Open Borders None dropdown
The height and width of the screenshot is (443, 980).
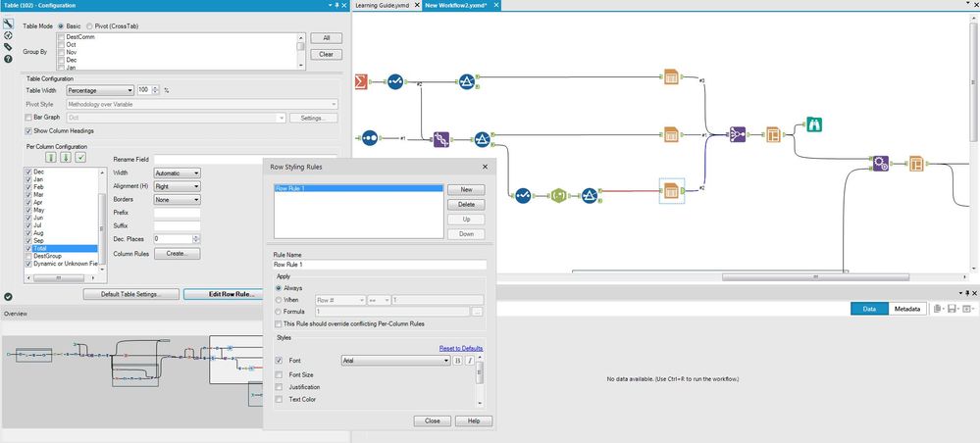pyautogui.click(x=177, y=200)
